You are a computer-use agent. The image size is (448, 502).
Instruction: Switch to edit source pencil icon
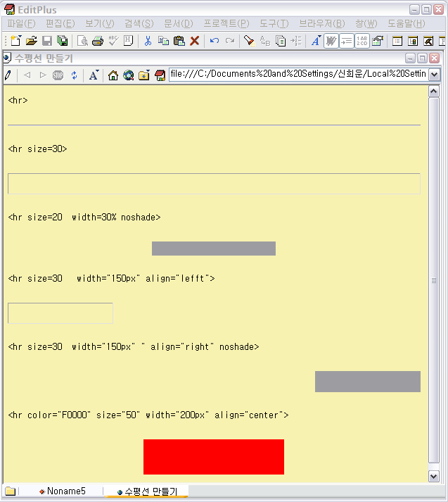pyautogui.click(x=8, y=75)
